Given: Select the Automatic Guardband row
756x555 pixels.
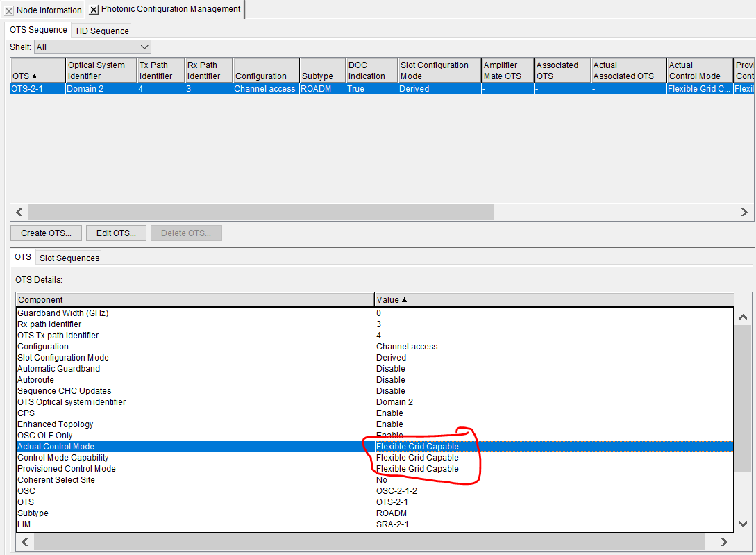Looking at the screenshot, I should click(x=375, y=369).
